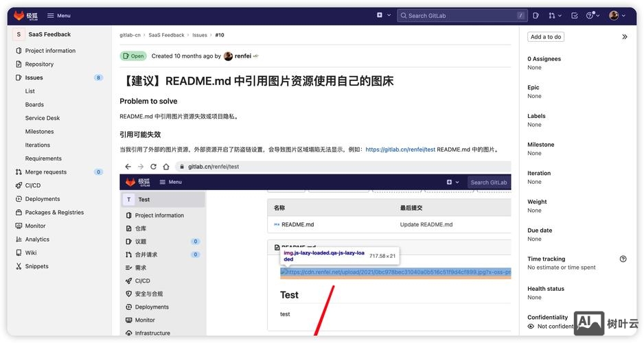Click the Wiki sidebar icon
Viewport: 644px width, 343px height.
(x=19, y=252)
